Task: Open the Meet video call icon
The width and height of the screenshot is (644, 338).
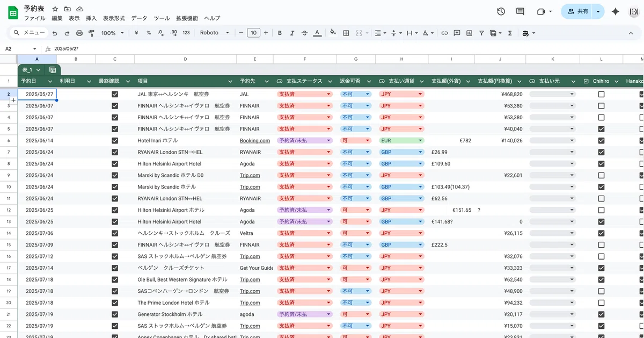Action: [541, 11]
